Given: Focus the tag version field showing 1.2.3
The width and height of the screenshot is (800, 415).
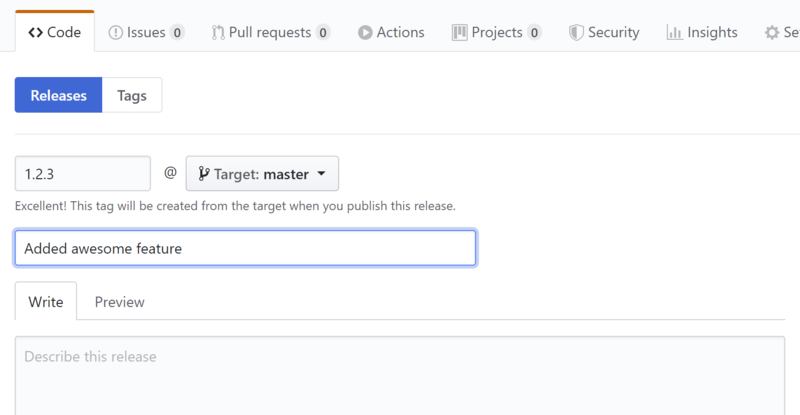Looking at the screenshot, I should [82, 173].
